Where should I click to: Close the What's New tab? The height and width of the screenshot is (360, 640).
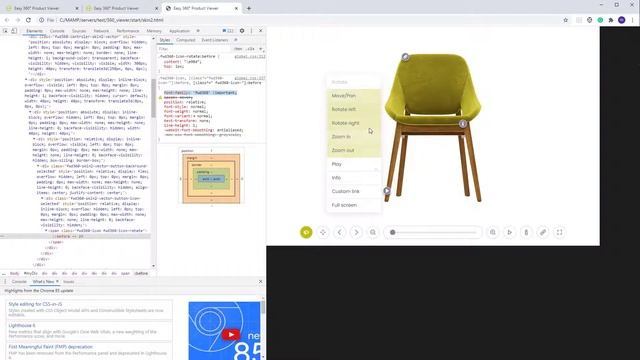coord(57,282)
